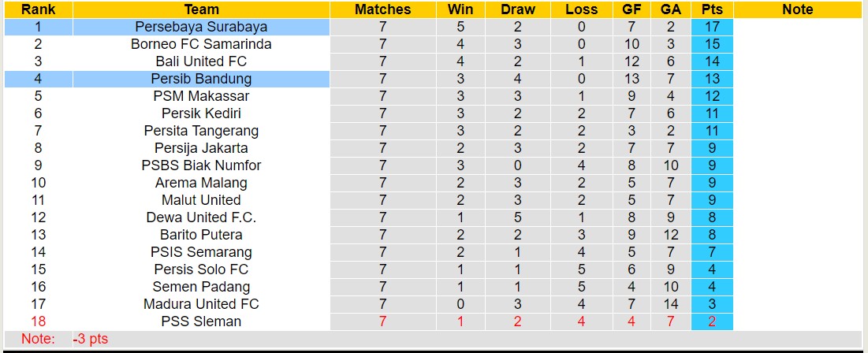Select the GF column header
This screenshot has width=868, height=353.
pyautogui.click(x=631, y=9)
